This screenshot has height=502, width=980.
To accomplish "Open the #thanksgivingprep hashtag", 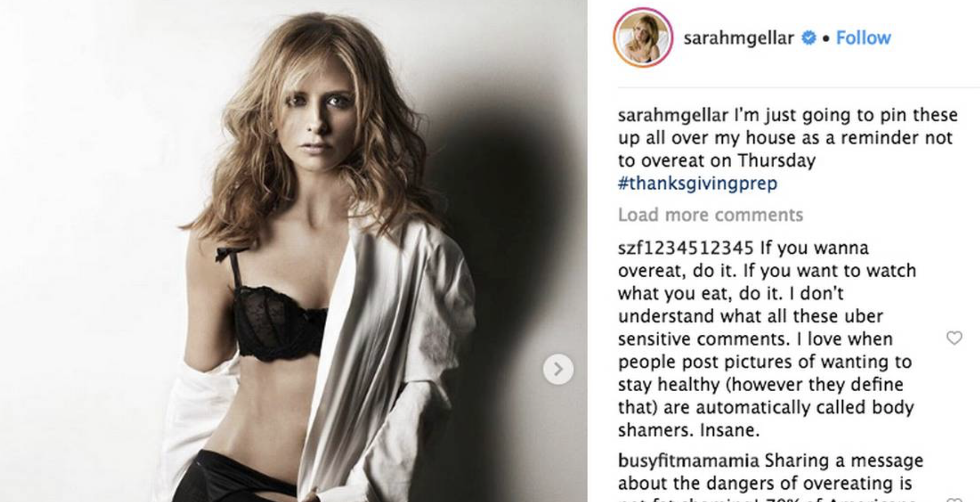I will [697, 183].
